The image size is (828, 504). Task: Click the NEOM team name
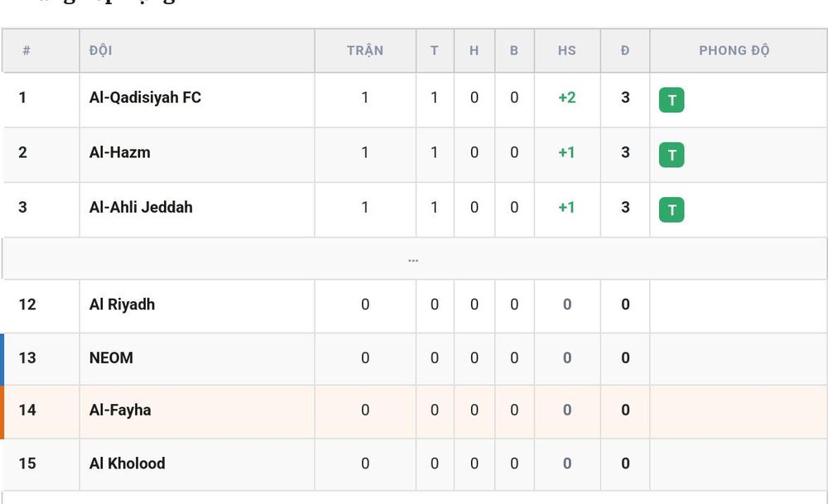pos(111,358)
